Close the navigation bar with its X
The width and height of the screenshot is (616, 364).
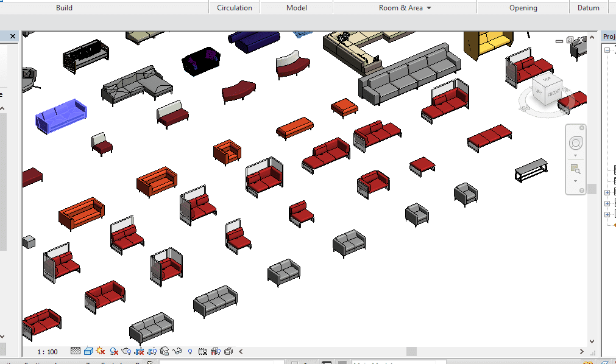tap(582, 128)
